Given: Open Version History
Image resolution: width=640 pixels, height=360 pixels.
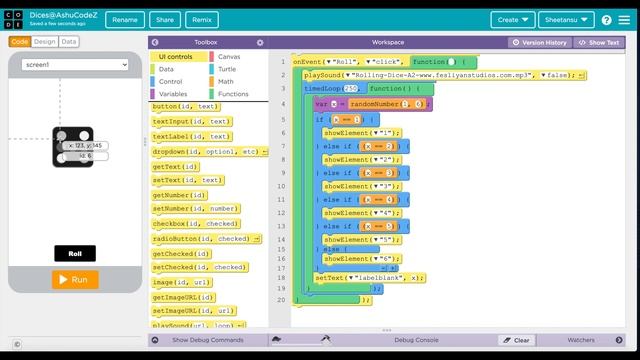Looking at the screenshot, I should (x=540, y=42).
